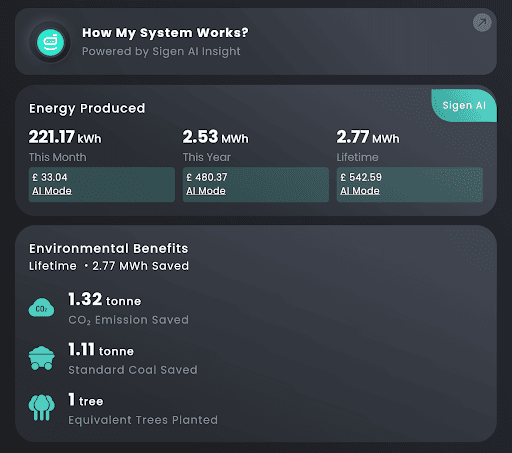Click the How My System Works? title
512x453 pixels.
click(x=165, y=33)
